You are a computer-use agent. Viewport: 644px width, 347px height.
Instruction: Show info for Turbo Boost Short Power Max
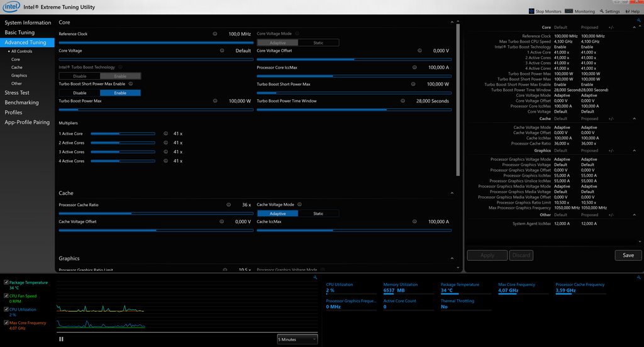click(x=413, y=84)
